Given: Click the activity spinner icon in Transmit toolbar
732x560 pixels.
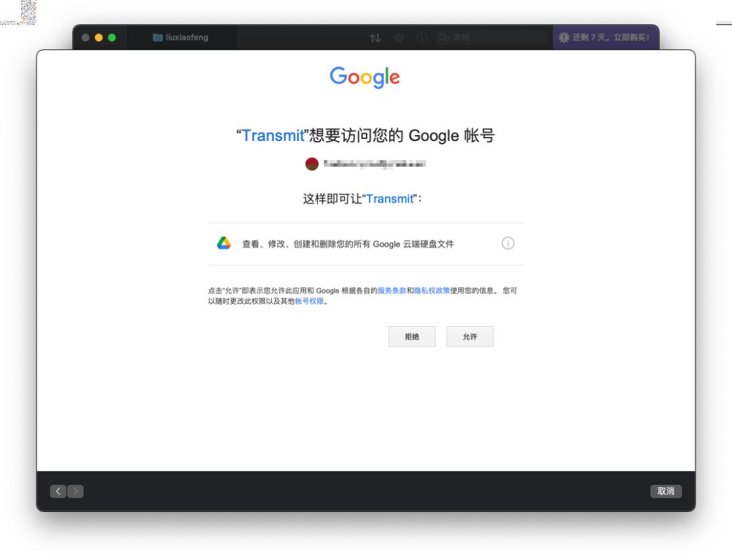Looking at the screenshot, I should coord(399,37).
